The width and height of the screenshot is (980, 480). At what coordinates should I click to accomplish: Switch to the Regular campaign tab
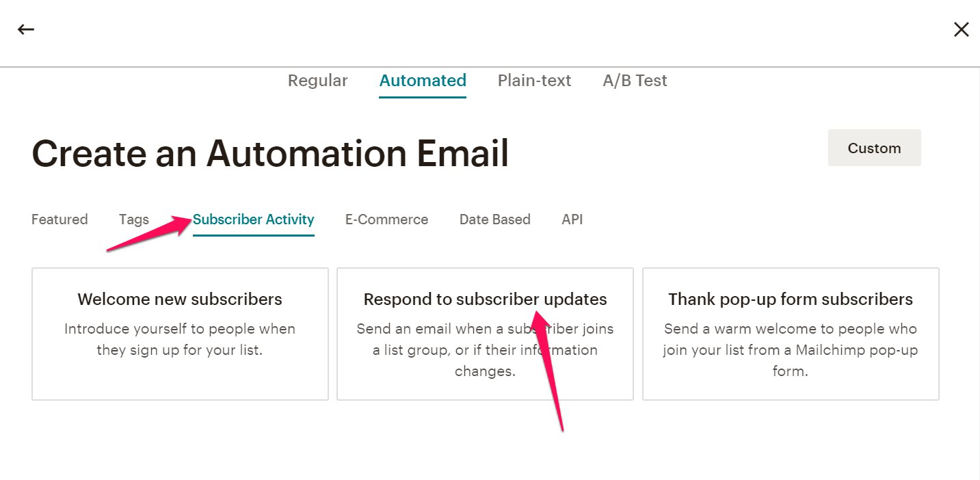pos(317,81)
